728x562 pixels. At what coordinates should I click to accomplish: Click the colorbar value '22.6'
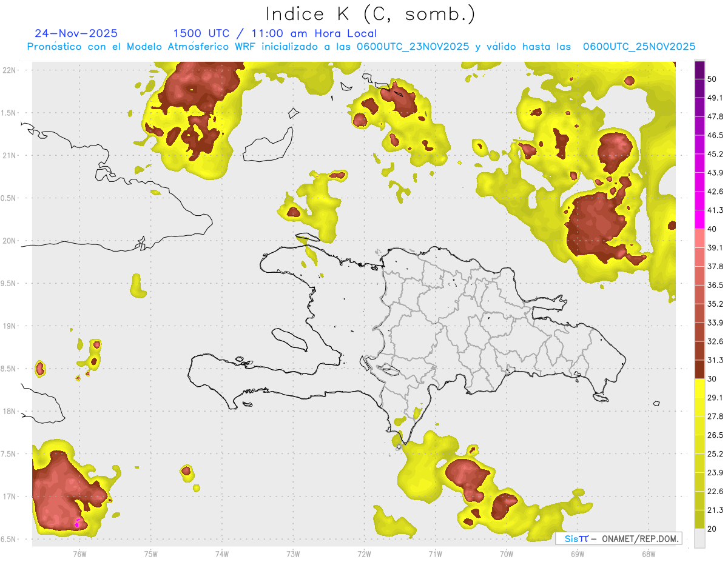point(715,492)
